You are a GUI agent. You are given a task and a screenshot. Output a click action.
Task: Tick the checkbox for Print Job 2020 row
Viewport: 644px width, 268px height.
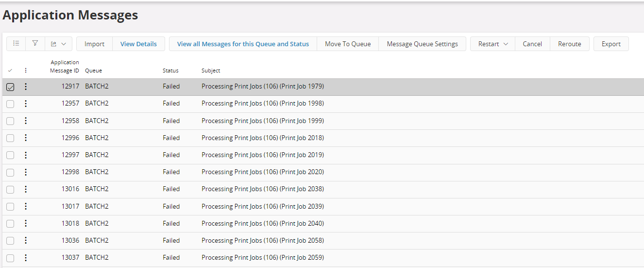click(x=10, y=172)
